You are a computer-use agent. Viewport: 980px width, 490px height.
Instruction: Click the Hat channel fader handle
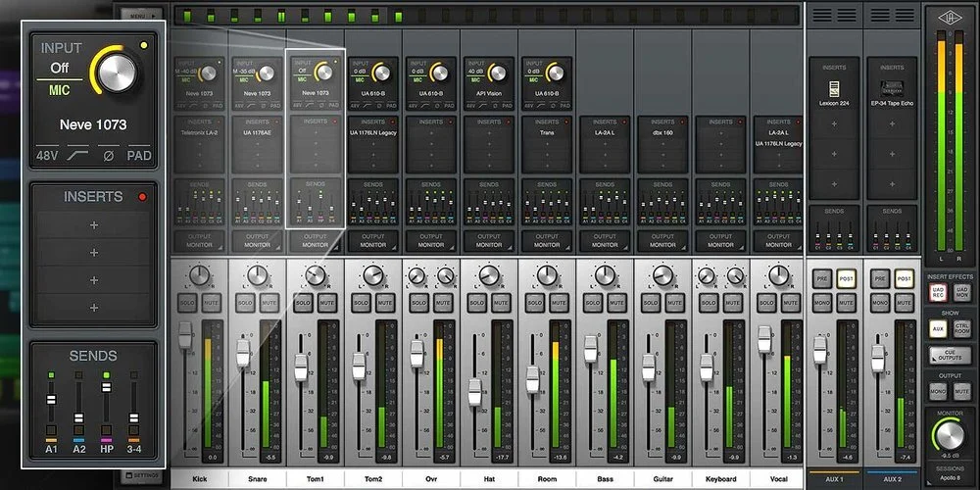point(475,392)
